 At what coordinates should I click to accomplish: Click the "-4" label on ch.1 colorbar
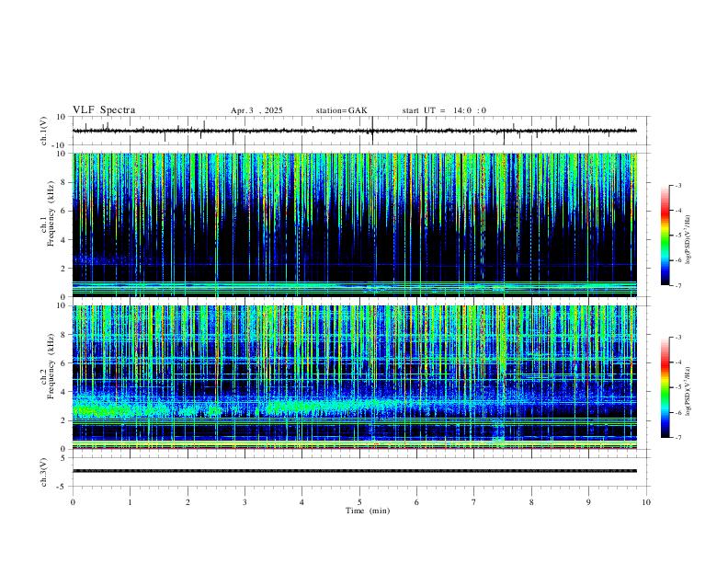click(x=677, y=211)
